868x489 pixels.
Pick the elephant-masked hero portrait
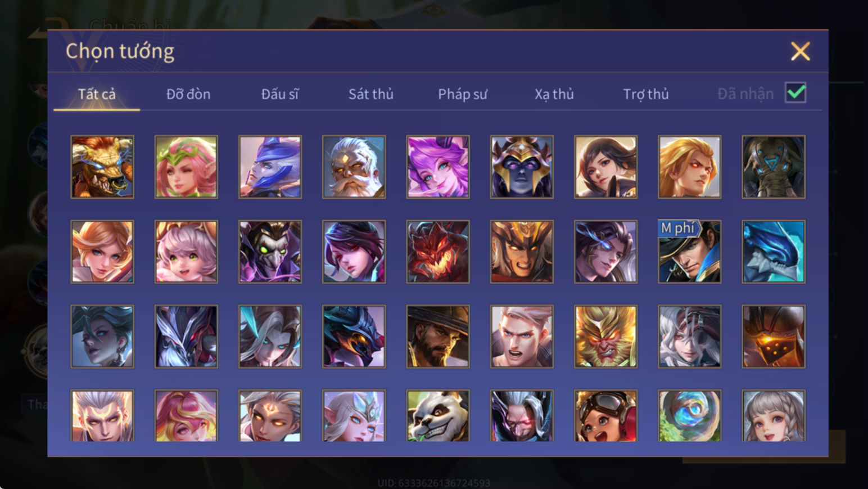[774, 167]
